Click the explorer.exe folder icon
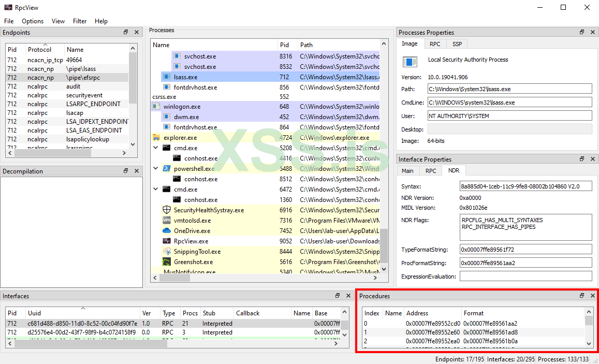Screen dimensions: 599x364 coord(156,138)
